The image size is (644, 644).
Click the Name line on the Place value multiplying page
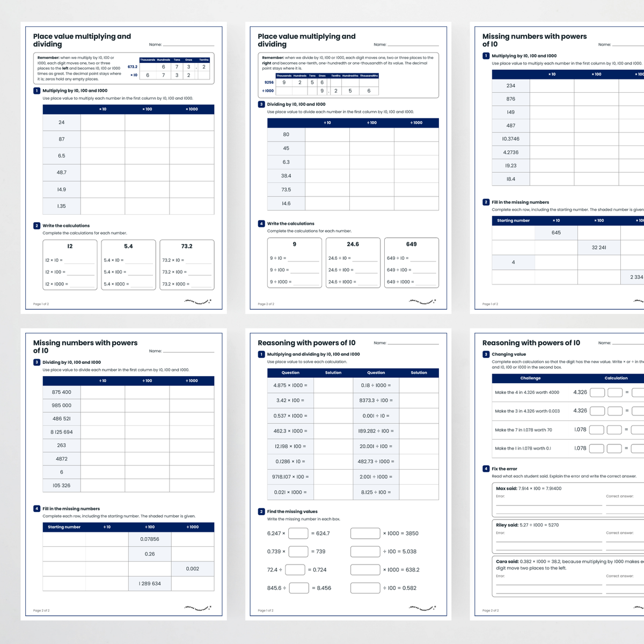[188, 45]
